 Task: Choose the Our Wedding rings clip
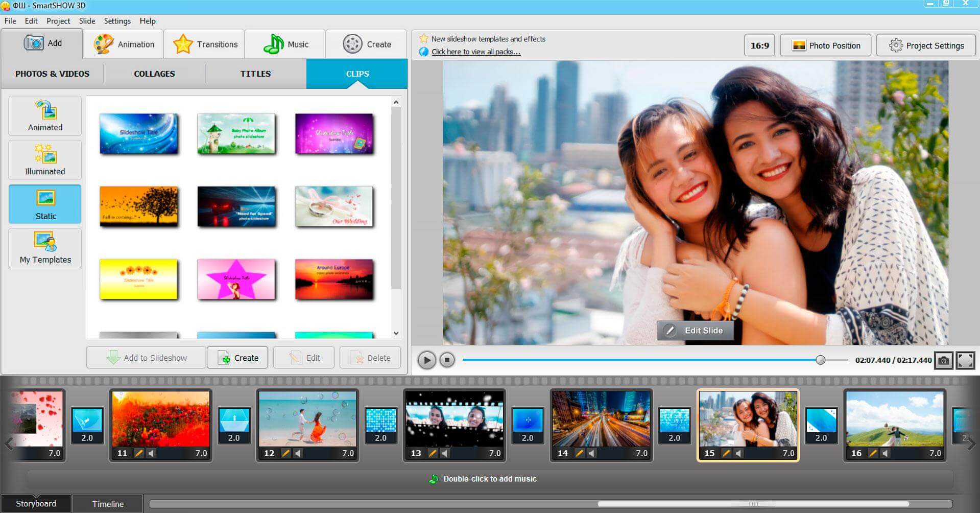pyautogui.click(x=334, y=206)
